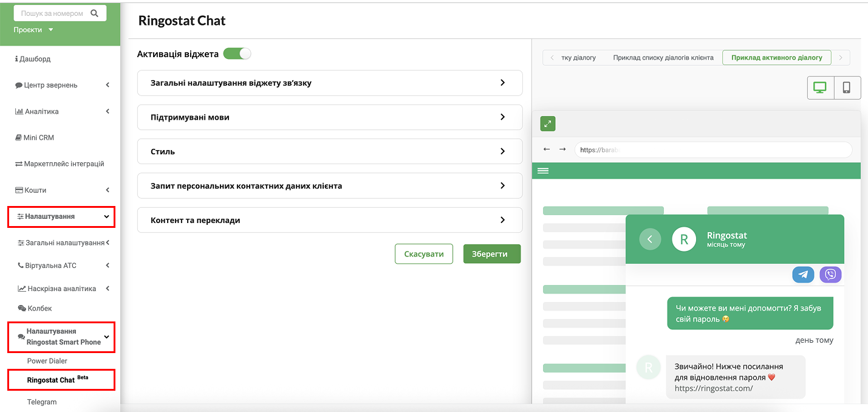Click the search magnifier icon
The height and width of the screenshot is (412, 868).
tap(94, 13)
